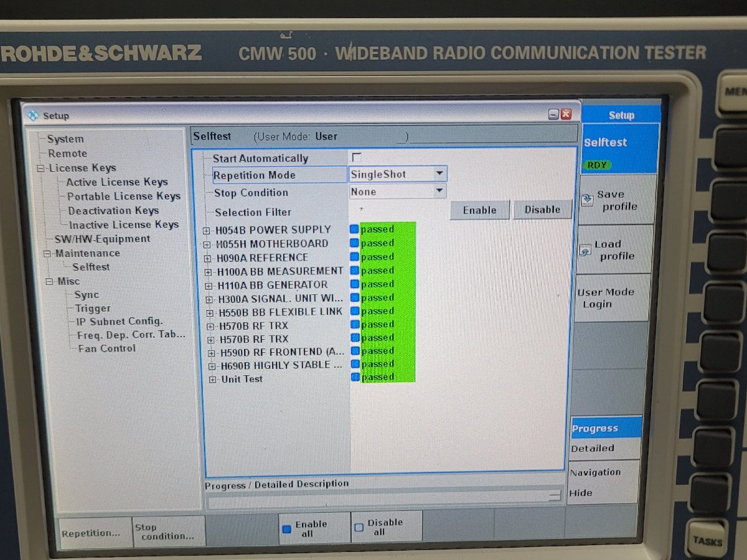Click the Enable all blue square icon
747x560 pixels.
(287, 529)
